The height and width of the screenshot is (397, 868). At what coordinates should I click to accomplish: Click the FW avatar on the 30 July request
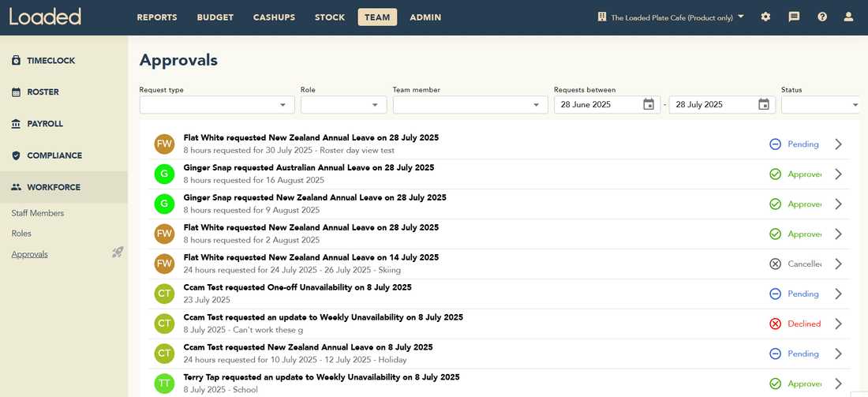tap(164, 144)
